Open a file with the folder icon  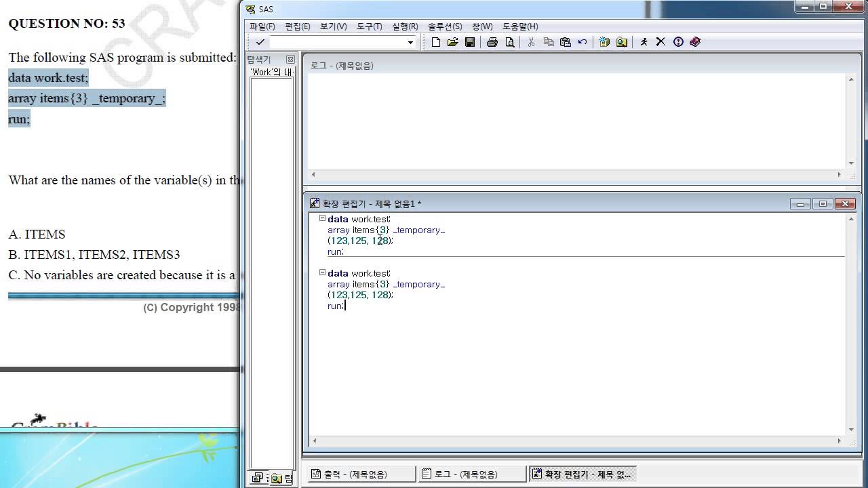452,42
